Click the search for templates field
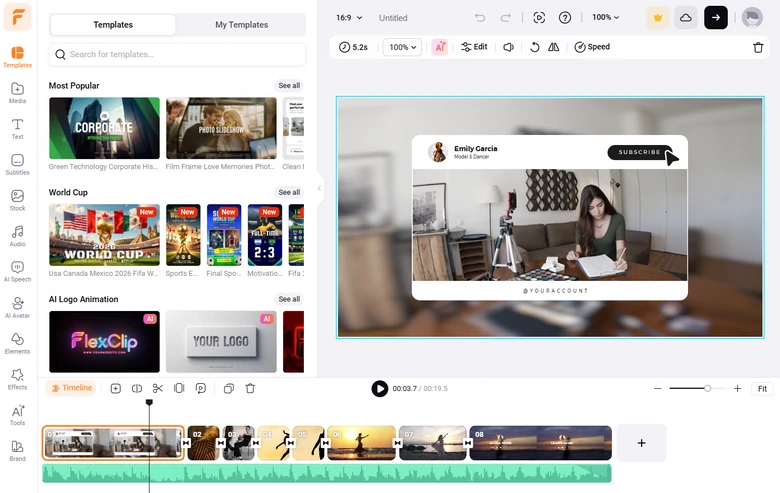This screenshot has width=780, height=493. (177, 54)
